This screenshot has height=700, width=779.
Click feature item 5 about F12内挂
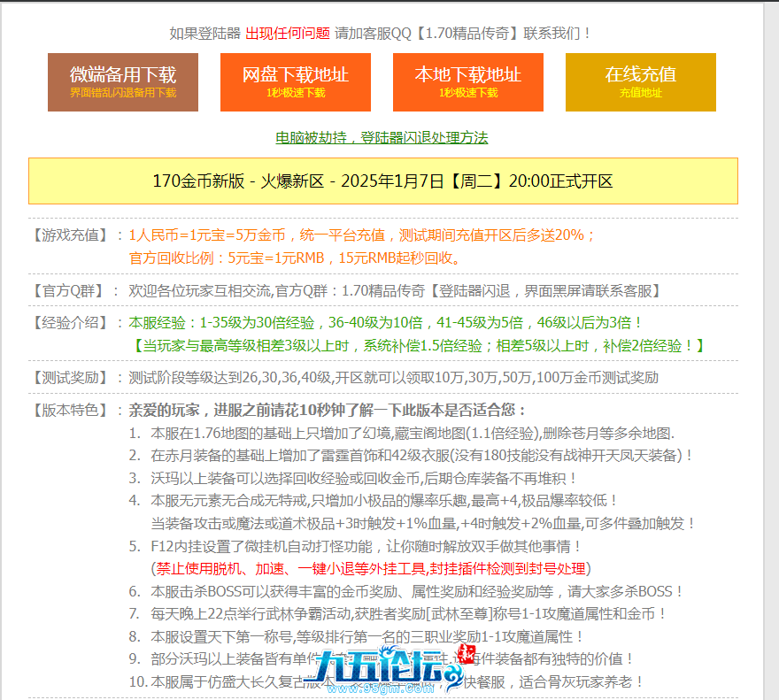(355, 547)
